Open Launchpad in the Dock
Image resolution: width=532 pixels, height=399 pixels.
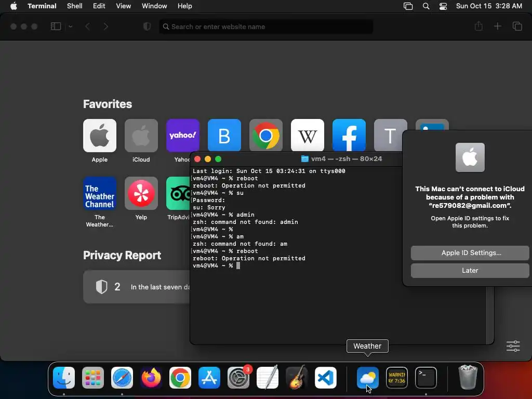coord(93,378)
